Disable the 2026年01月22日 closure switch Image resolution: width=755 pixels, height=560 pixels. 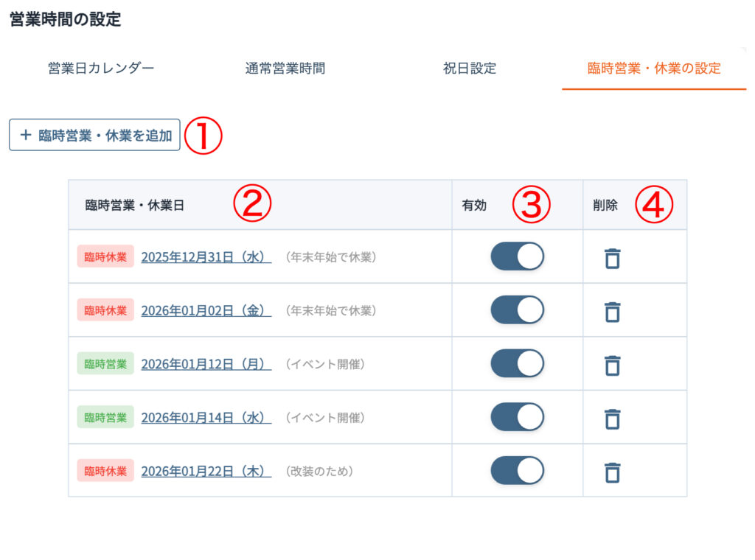(x=518, y=470)
